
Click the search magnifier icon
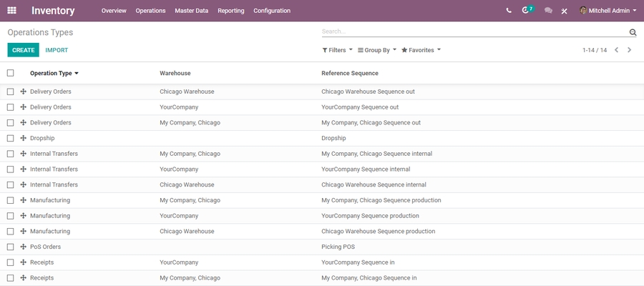click(633, 32)
